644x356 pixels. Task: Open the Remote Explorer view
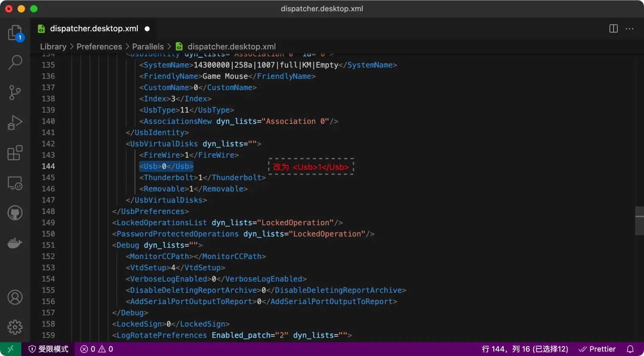tap(15, 183)
